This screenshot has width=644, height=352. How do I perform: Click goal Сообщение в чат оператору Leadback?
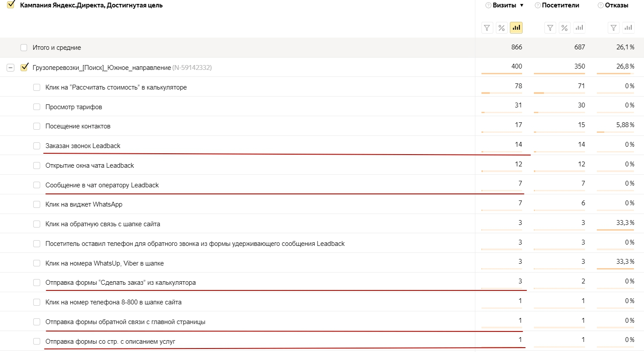point(102,185)
